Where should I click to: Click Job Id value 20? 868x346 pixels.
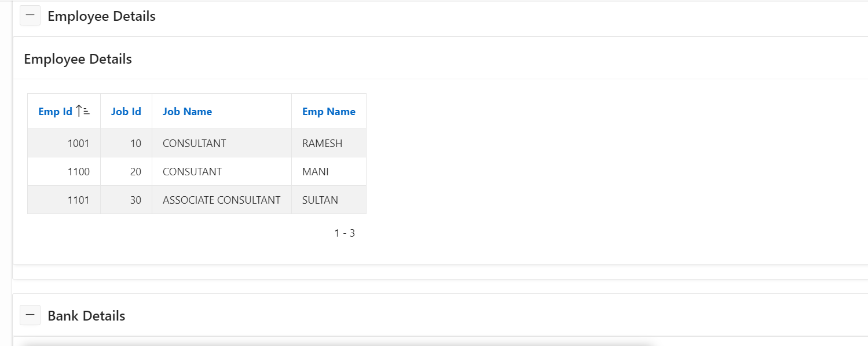click(126, 171)
